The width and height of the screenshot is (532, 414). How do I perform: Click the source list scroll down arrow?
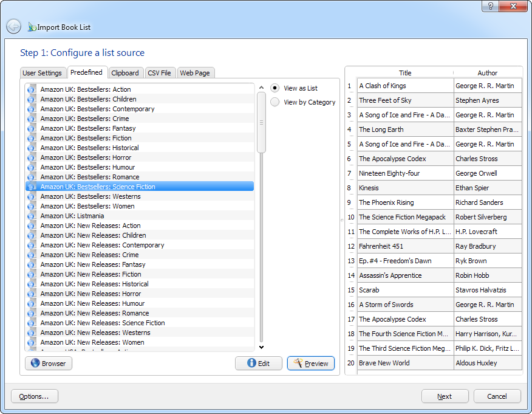coord(261,347)
